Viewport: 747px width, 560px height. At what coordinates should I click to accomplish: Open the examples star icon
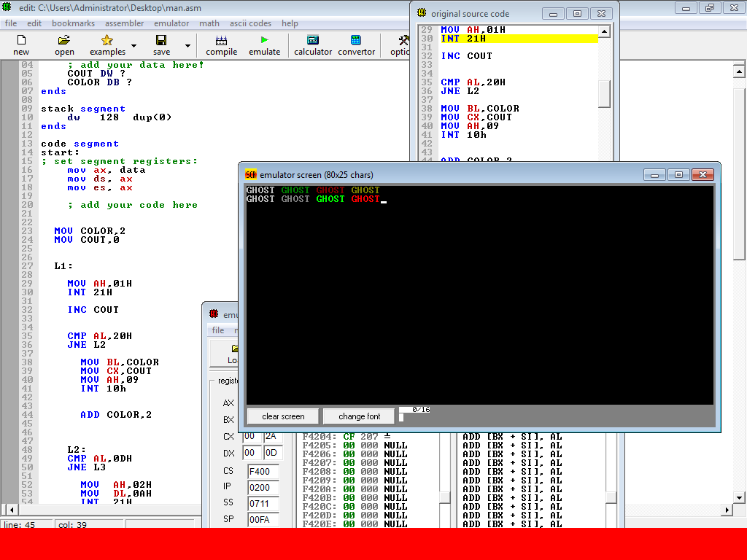coord(107,41)
